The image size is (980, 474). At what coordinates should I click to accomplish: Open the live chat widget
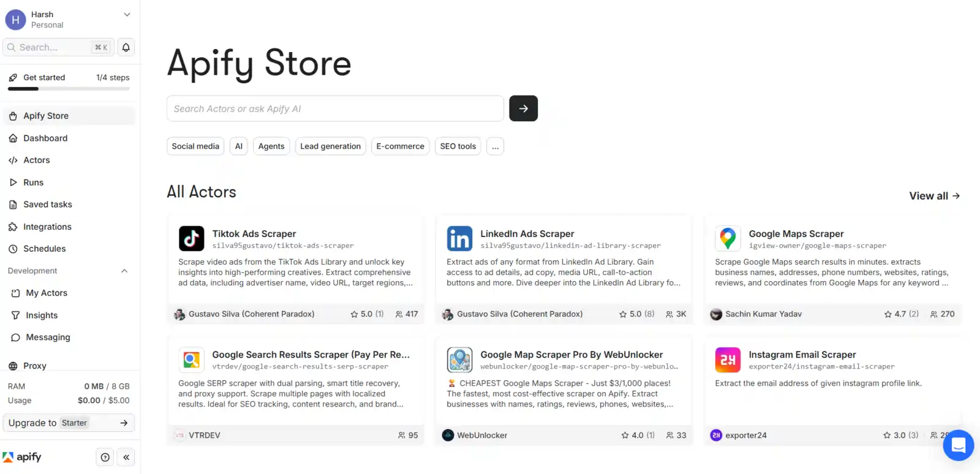[959, 445]
